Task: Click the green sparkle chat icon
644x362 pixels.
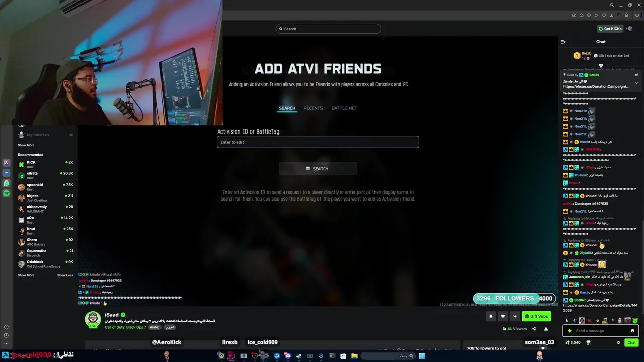Action: 570,331
